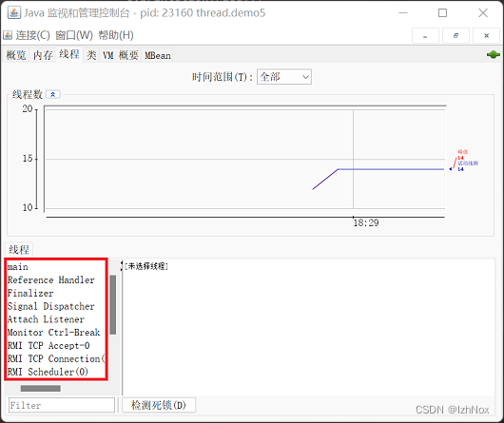Select the RMI TCP Connection thread
The width and height of the screenshot is (504, 423).
(x=56, y=358)
